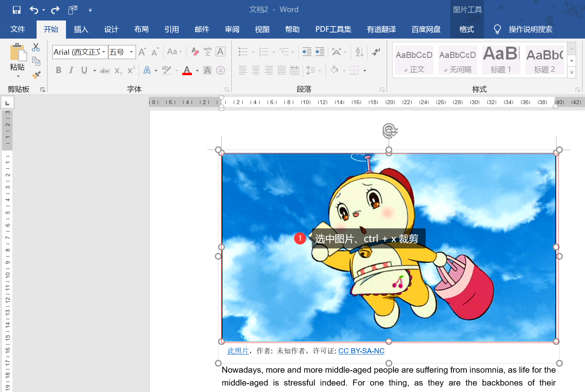Screen dimensions: 585x392
Task: Click the Cut scissors icon
Action: click(36, 47)
